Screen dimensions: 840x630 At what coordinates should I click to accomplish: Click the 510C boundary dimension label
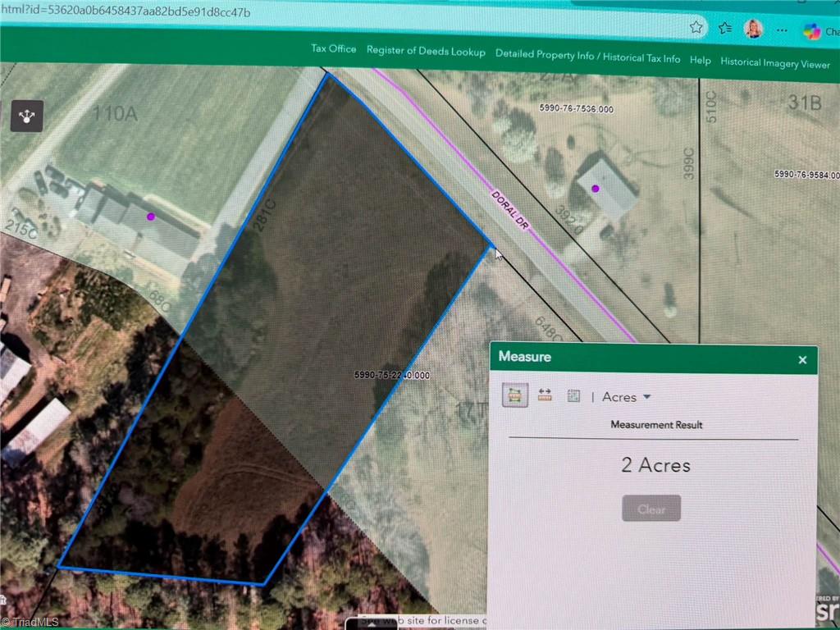[x=711, y=107]
